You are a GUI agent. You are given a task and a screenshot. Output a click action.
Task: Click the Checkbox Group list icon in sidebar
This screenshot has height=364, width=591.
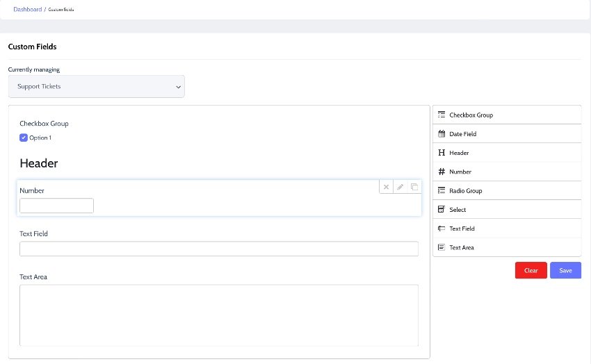click(442, 115)
